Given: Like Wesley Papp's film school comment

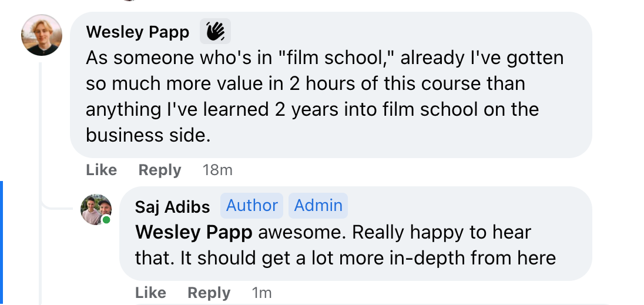Looking at the screenshot, I should pyautogui.click(x=101, y=170).
